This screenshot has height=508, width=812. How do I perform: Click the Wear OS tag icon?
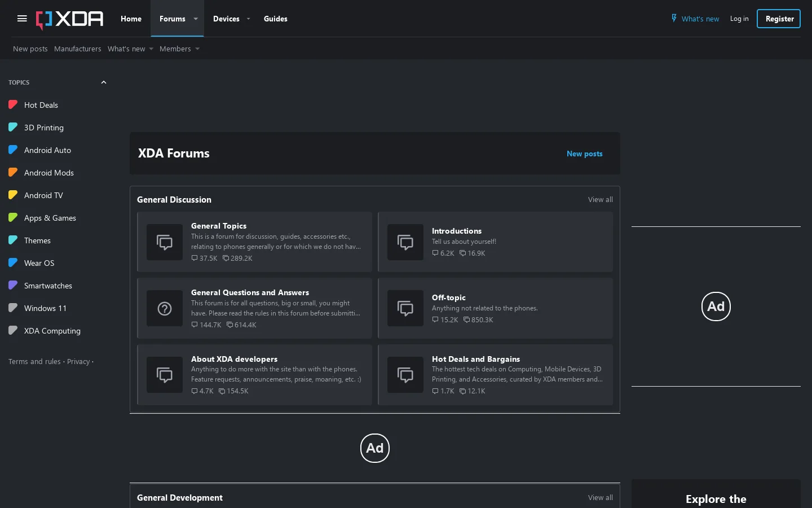(13, 262)
